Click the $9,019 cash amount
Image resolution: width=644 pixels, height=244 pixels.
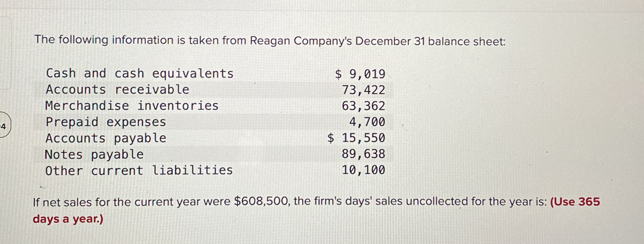pyautogui.click(x=360, y=74)
